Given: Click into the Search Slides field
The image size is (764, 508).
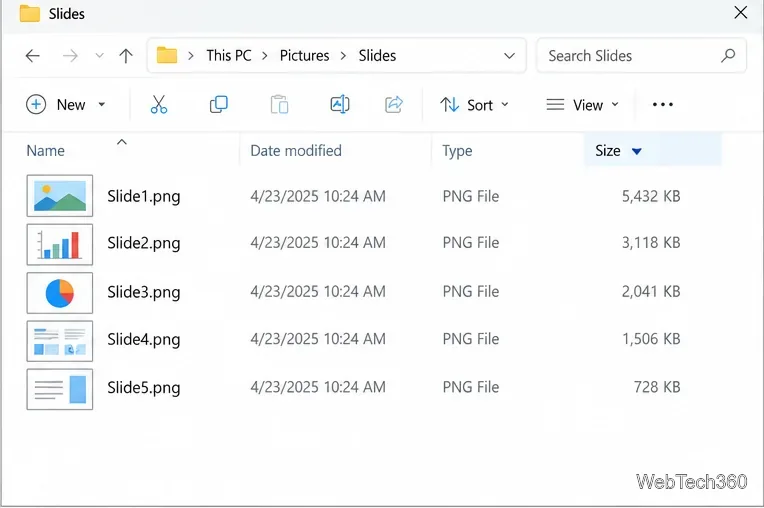Looking at the screenshot, I should [631, 56].
